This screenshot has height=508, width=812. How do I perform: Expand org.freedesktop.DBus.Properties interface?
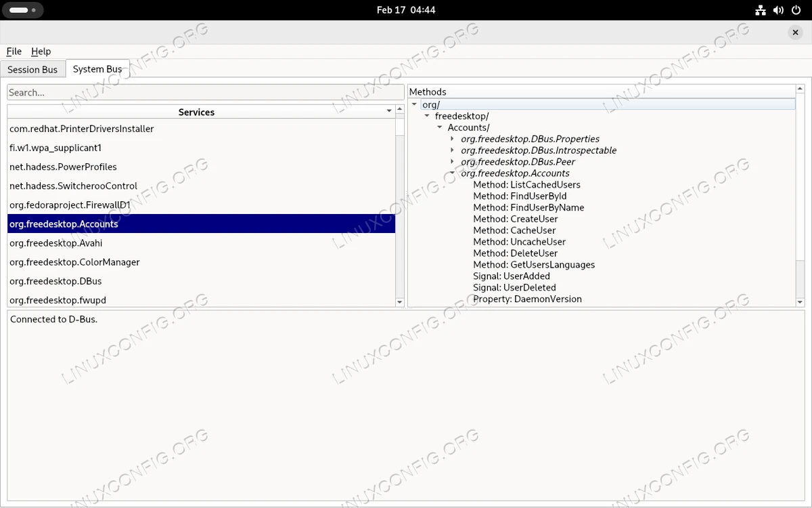click(453, 139)
